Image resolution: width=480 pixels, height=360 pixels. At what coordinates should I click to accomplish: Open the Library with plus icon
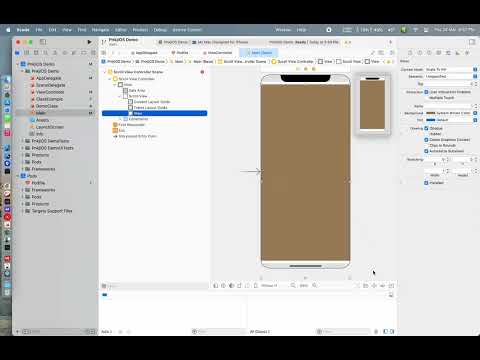[390, 42]
